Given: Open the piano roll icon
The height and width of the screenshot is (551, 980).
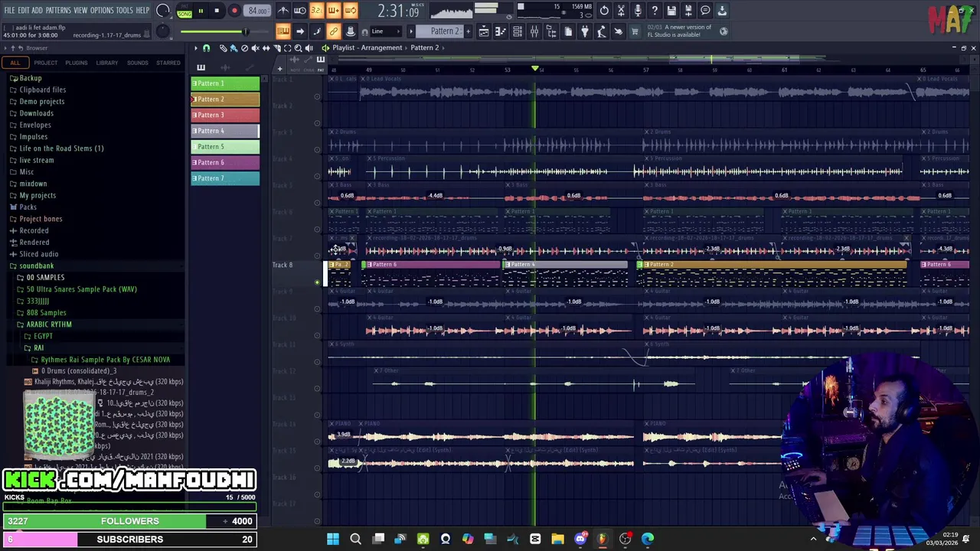Looking at the screenshot, I should point(501,31).
